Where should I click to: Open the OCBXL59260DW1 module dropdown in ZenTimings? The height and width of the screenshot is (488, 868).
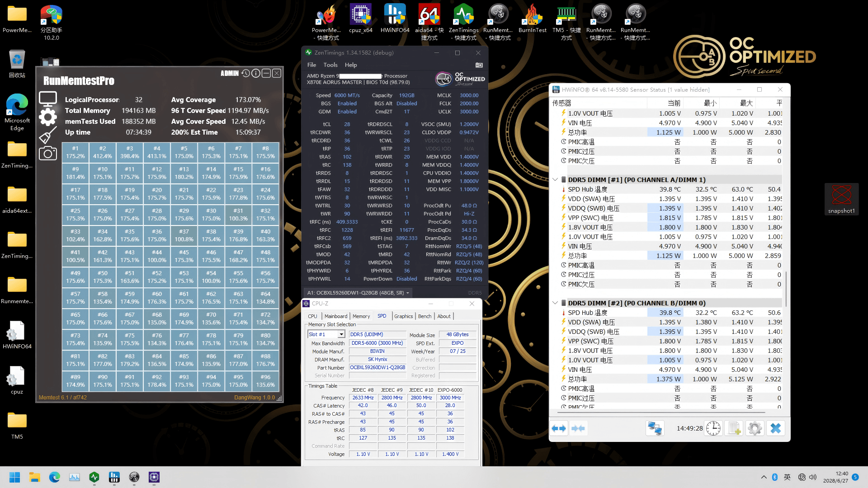pyautogui.click(x=407, y=293)
